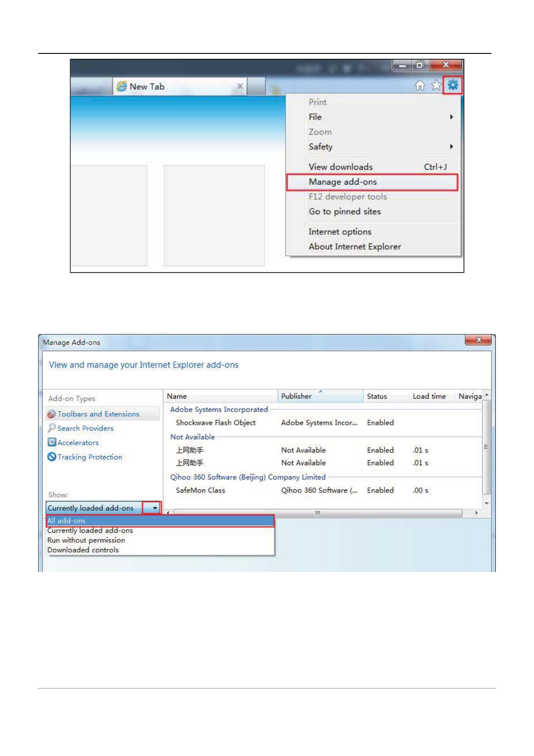Select View downloads
534x756 pixels.
click(373, 167)
